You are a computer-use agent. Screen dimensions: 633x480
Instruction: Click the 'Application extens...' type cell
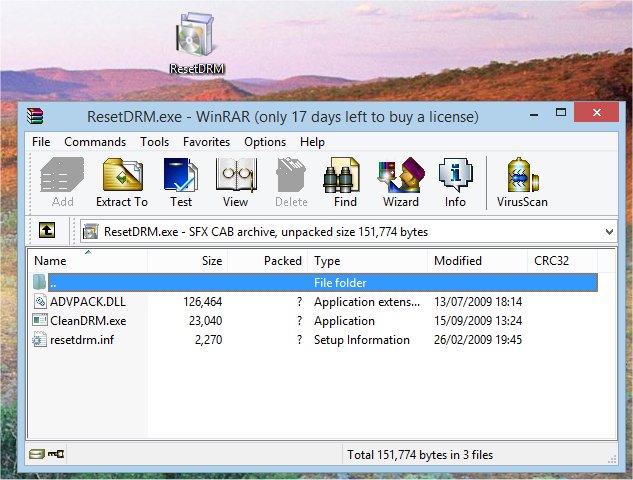coord(367,302)
